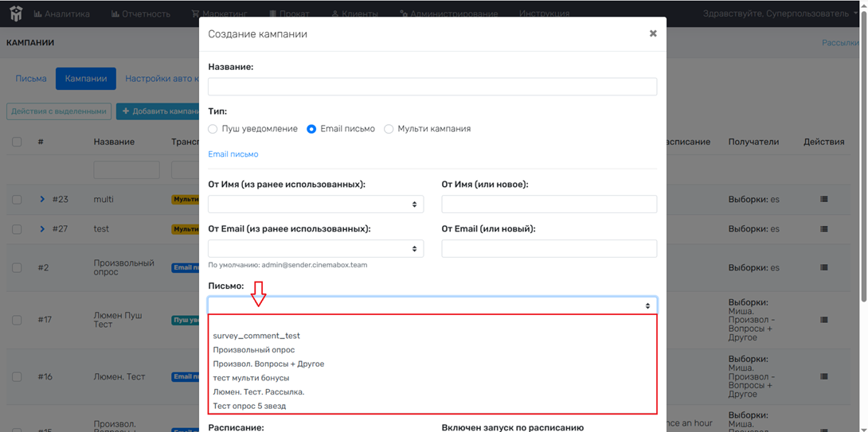This screenshot has height=432, width=868.
Task: Focus the Название input field
Action: (432, 87)
